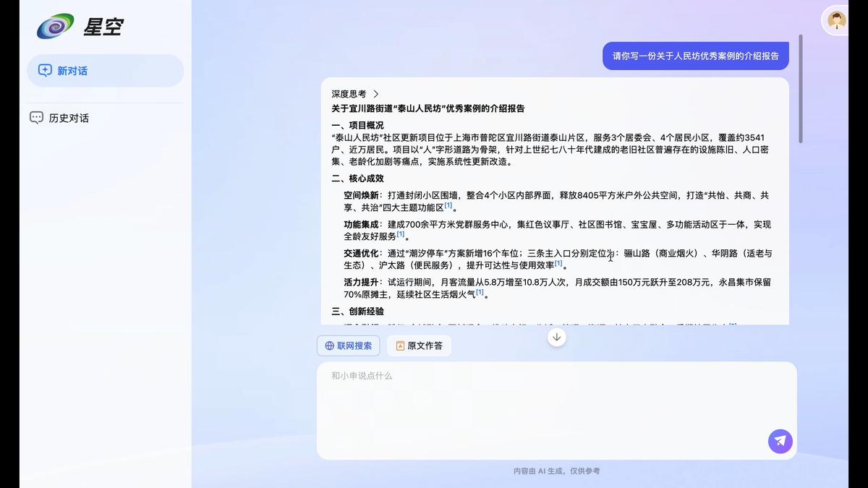
Task: Enable the 原文作答 answer mode
Action: [419, 346]
